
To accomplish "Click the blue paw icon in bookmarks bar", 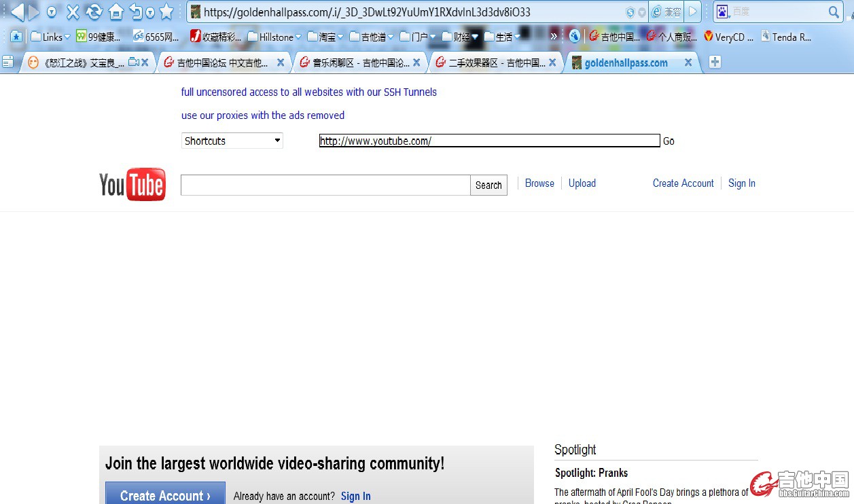I will [x=575, y=37].
